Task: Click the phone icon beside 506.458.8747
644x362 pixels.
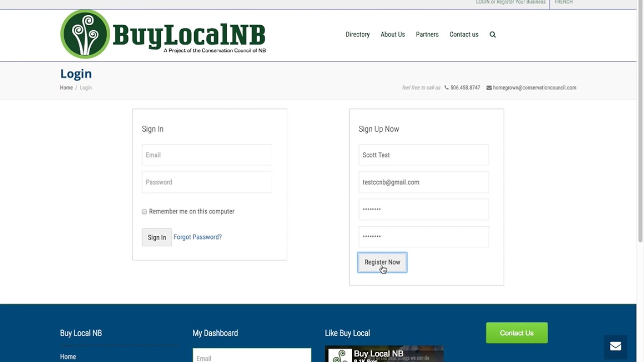Action: pyautogui.click(x=446, y=87)
